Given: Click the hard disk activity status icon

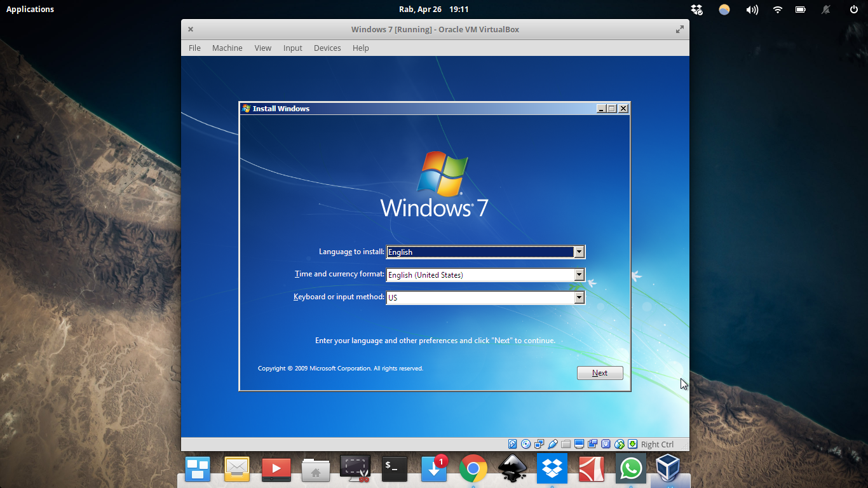Looking at the screenshot, I should (512, 444).
